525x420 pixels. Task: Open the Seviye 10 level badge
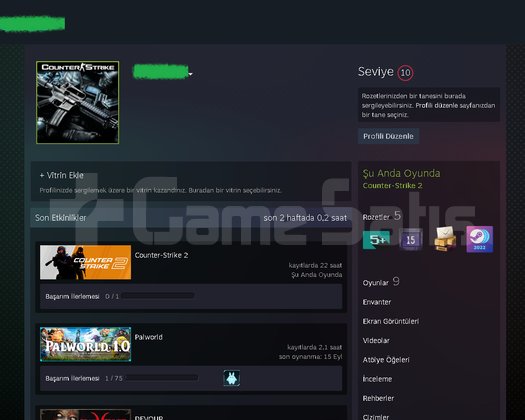click(405, 72)
